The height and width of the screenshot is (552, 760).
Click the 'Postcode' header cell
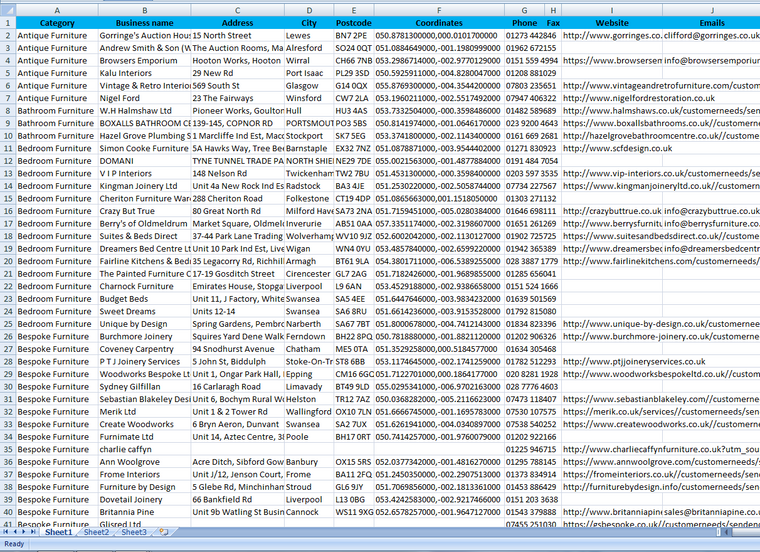tap(354, 23)
